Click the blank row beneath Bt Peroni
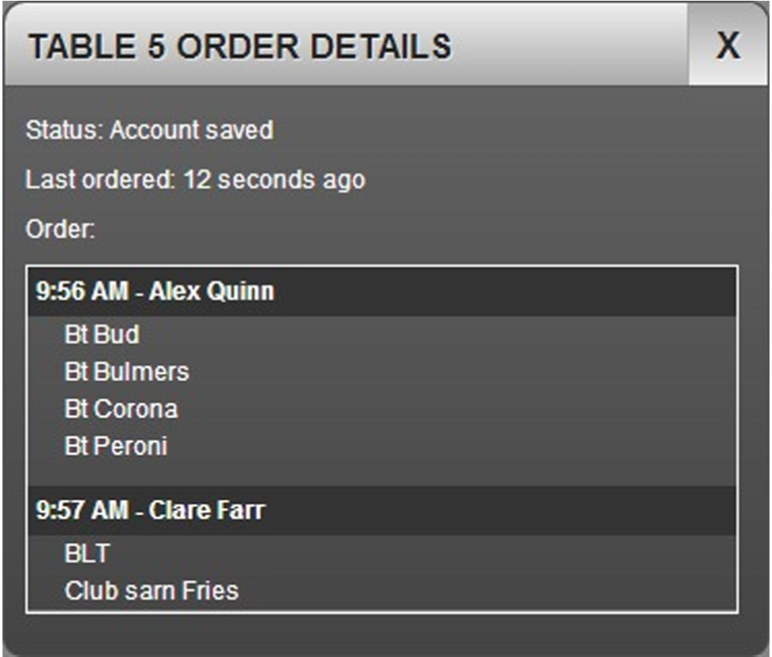772x657 pixels. click(380, 474)
